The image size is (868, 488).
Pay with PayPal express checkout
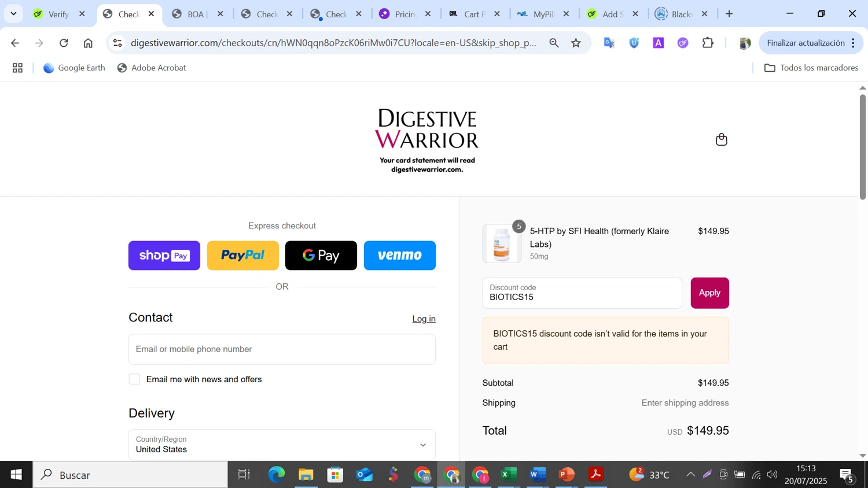point(243,256)
